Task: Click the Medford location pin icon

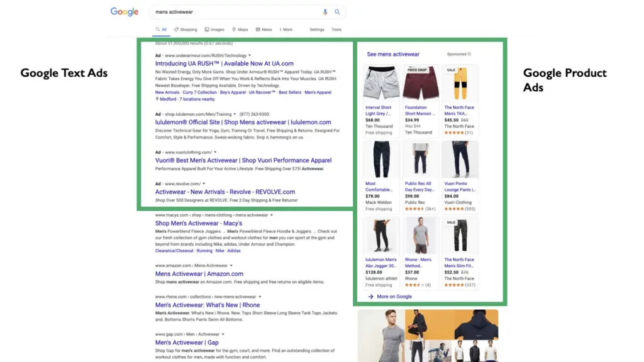Action: tap(157, 99)
